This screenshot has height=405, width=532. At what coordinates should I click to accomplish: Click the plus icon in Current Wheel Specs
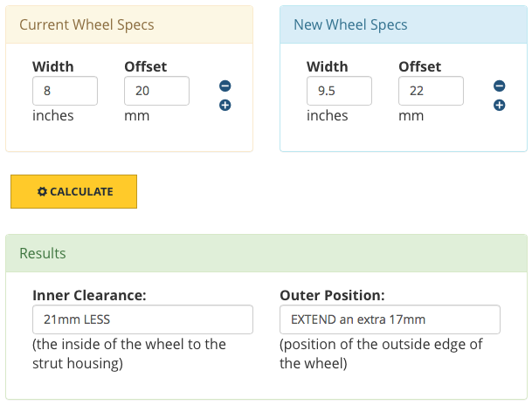tap(225, 106)
